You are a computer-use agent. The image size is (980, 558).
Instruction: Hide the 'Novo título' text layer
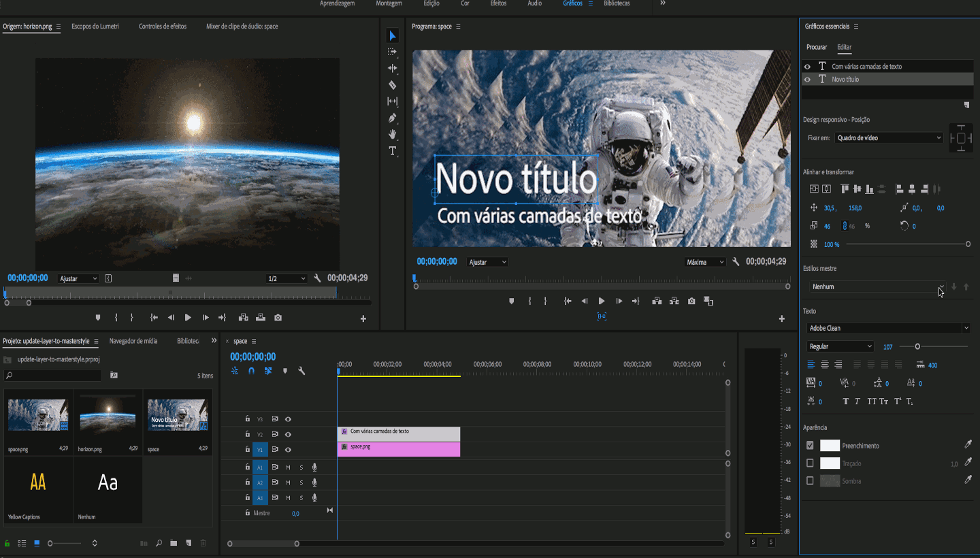808,80
